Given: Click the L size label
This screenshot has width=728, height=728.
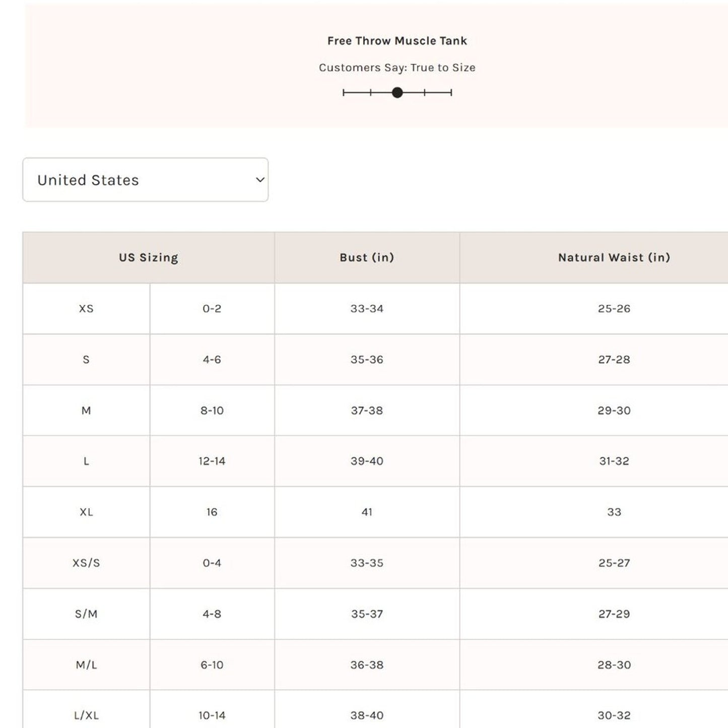Looking at the screenshot, I should point(86,461).
